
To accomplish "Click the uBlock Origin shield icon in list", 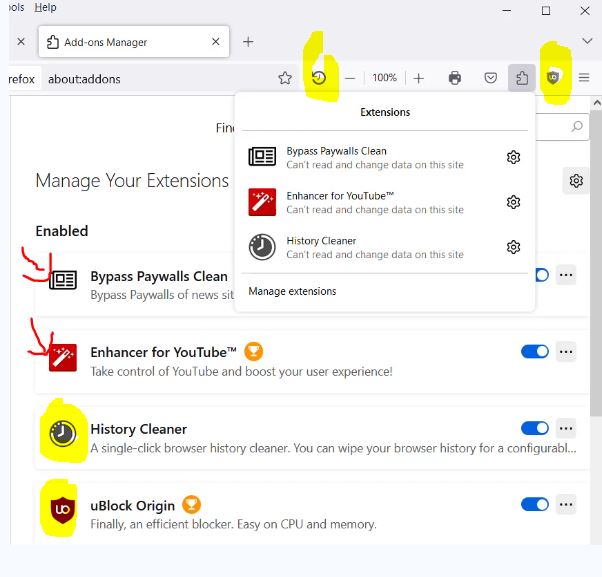I will (63, 510).
